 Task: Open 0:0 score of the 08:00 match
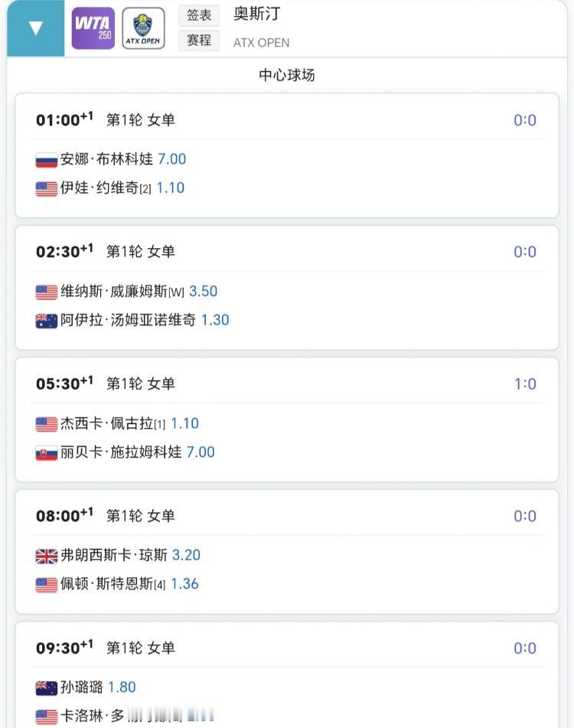point(525,516)
